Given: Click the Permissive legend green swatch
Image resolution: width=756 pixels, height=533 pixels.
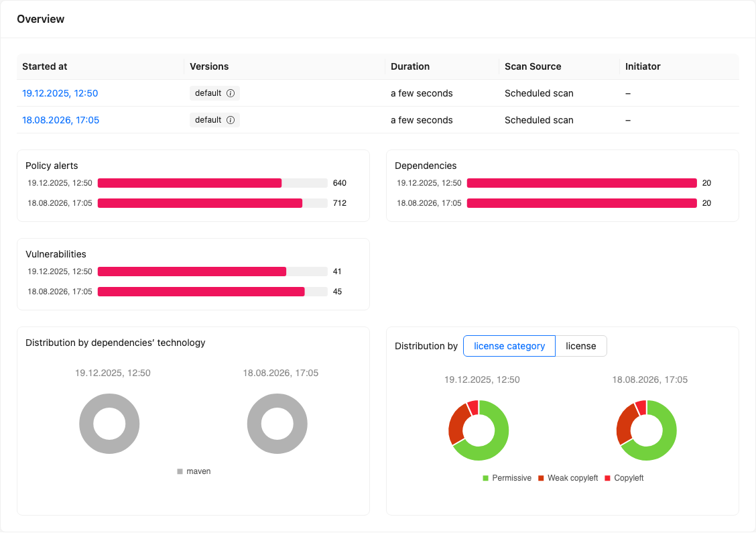Looking at the screenshot, I should [485, 478].
